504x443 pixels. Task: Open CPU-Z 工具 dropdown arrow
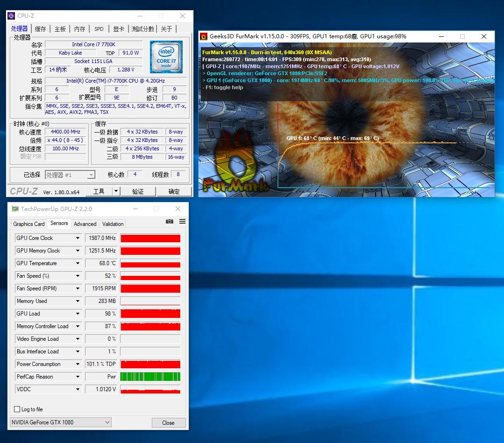[x=116, y=191]
